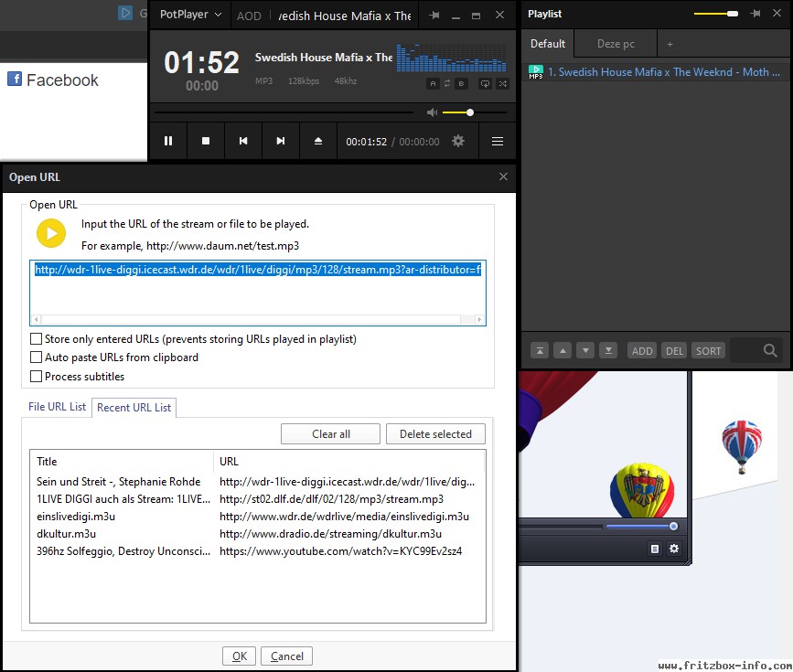Enable Store only entered URLs checkbox
Screen dimensions: 793x672
pos(36,339)
